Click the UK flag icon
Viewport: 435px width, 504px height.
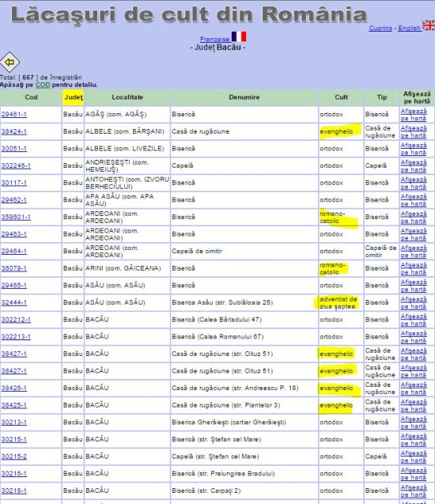(429, 25)
